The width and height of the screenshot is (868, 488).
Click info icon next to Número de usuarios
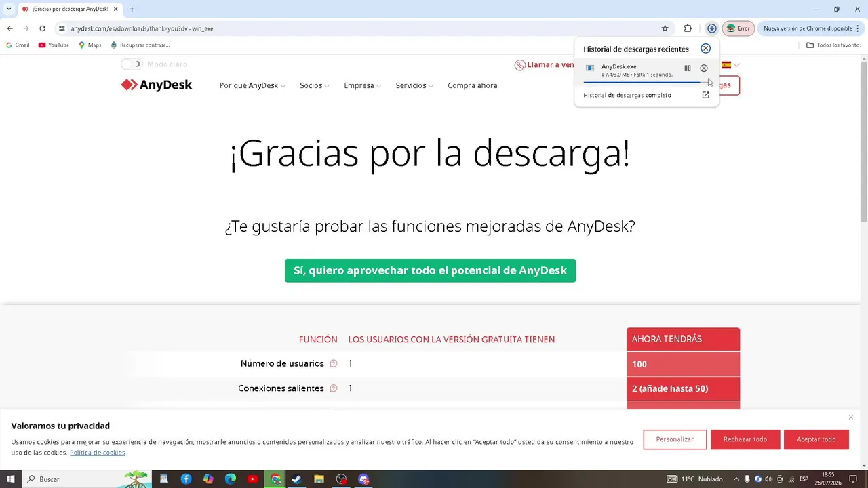click(334, 364)
